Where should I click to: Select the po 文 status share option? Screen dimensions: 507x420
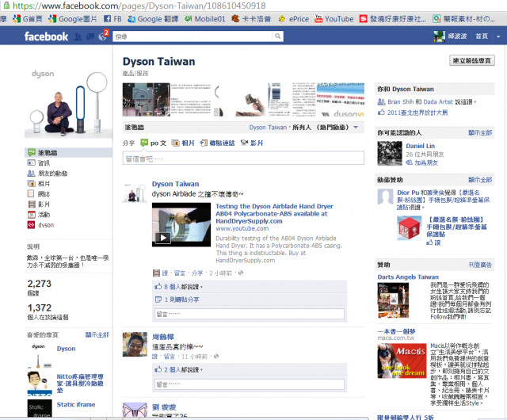tap(154, 143)
